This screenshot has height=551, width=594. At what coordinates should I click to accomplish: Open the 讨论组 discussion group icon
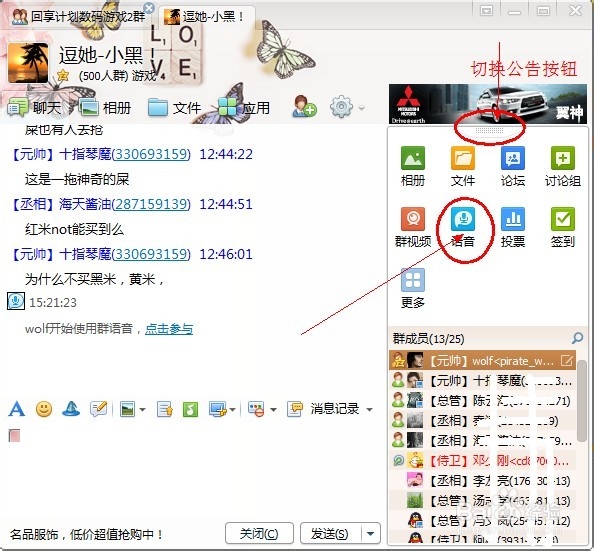[563, 158]
